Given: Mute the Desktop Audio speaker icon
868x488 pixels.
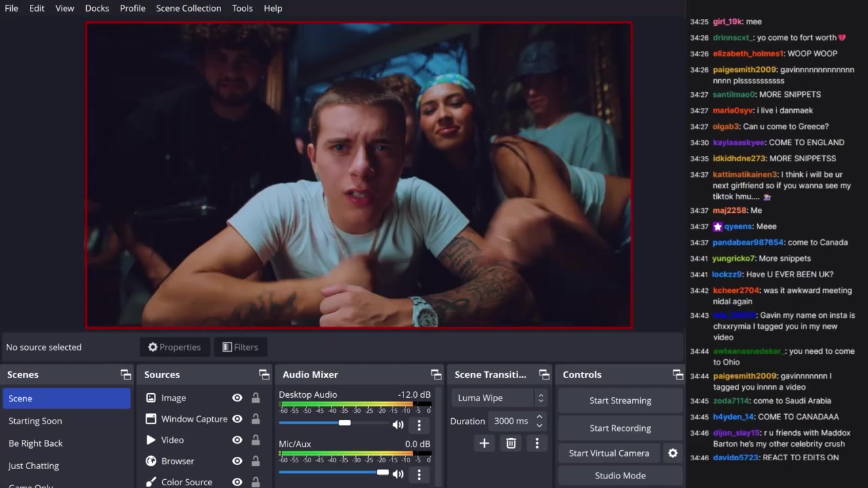Looking at the screenshot, I should (x=398, y=425).
